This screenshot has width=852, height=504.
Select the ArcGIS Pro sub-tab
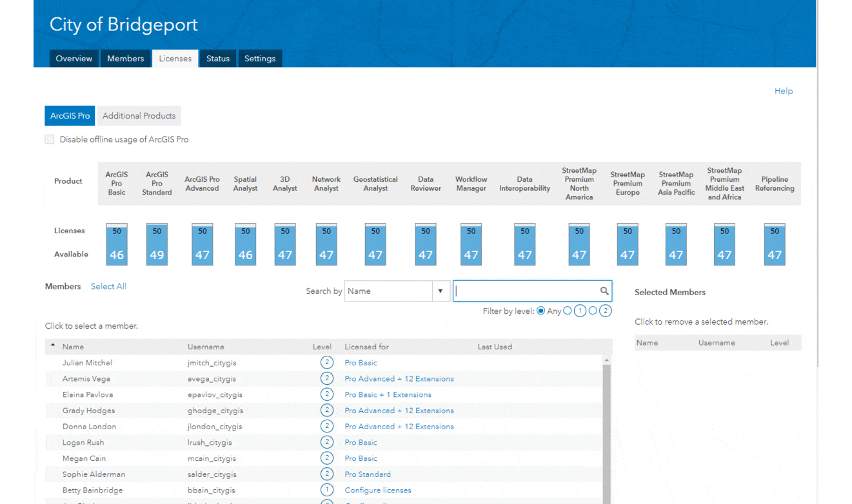click(x=70, y=116)
